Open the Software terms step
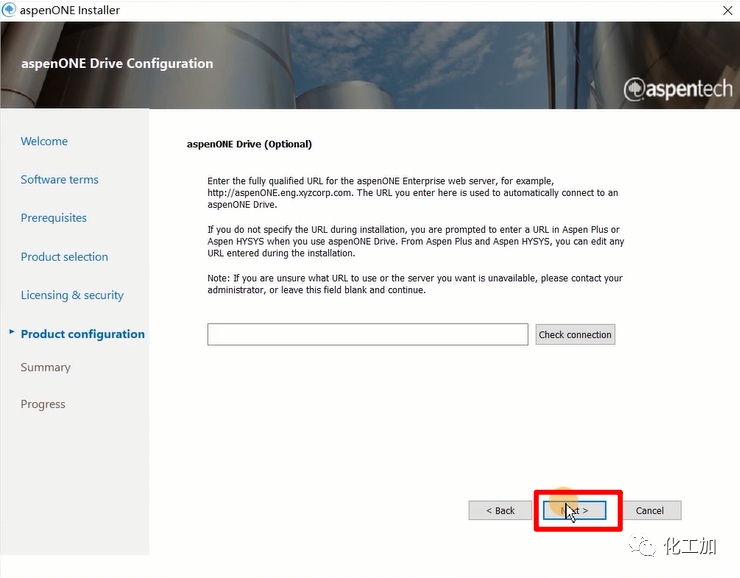This screenshot has height=578, width=740. (x=59, y=180)
